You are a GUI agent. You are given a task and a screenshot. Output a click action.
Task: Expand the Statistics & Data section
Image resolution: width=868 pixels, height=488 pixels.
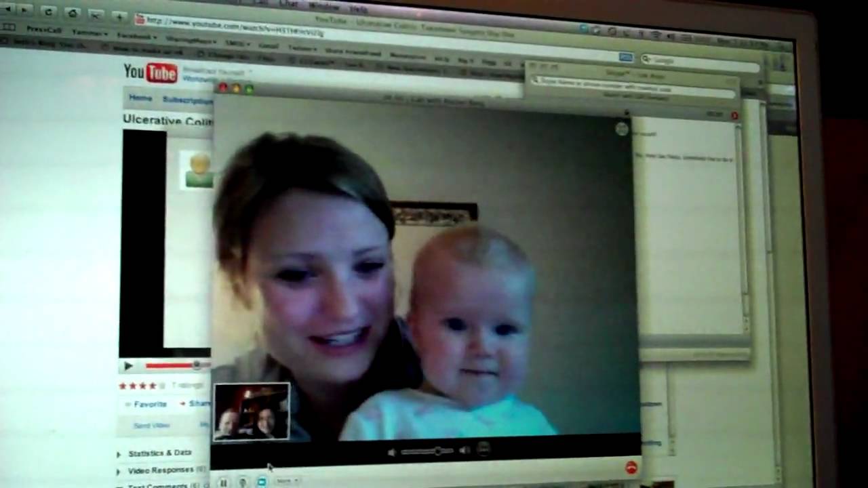click(x=155, y=453)
